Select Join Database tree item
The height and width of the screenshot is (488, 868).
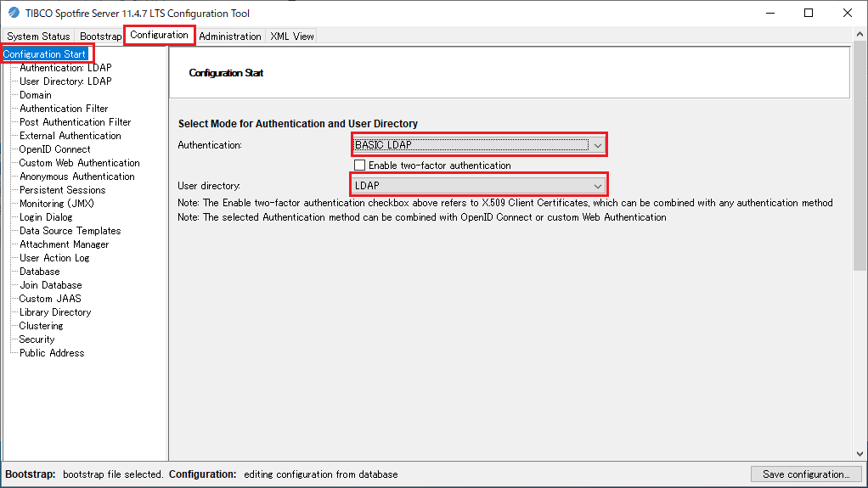click(51, 285)
